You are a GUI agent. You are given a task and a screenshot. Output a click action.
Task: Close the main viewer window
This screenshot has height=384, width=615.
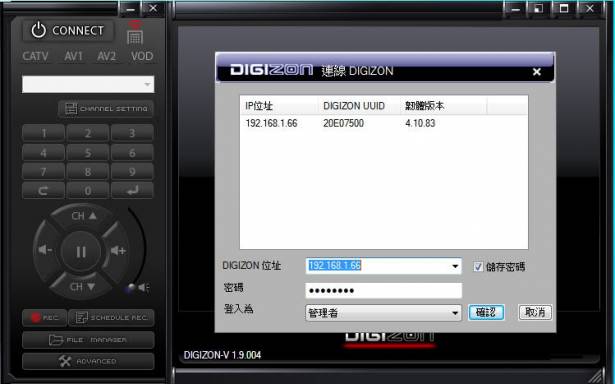[x=590, y=9]
